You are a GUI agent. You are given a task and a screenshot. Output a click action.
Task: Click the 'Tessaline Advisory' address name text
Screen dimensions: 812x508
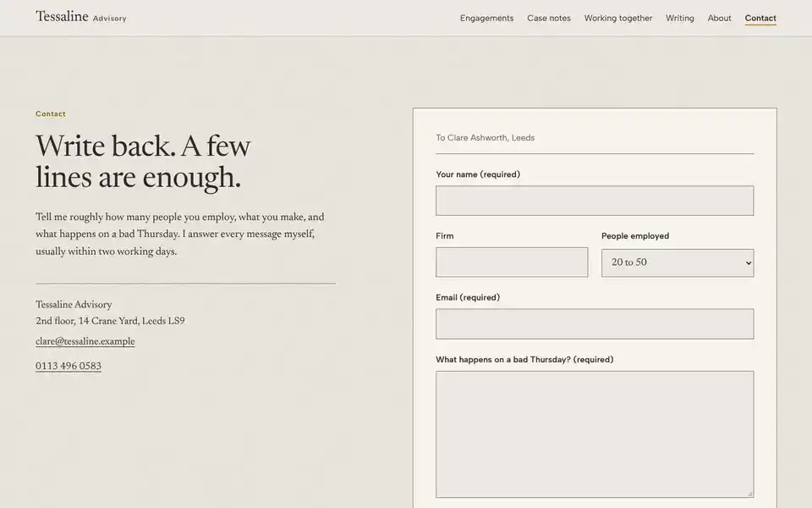(x=74, y=305)
